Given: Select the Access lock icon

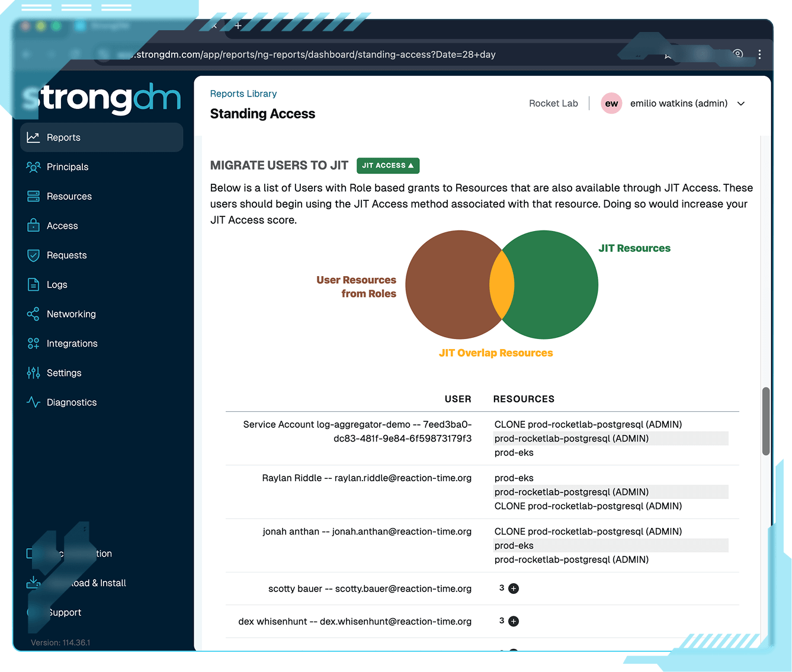Looking at the screenshot, I should coord(33,226).
